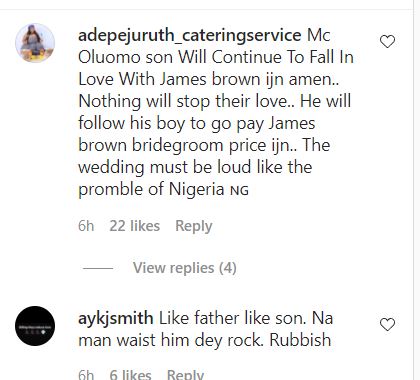Show the 6 likes list

[x=130, y=374]
